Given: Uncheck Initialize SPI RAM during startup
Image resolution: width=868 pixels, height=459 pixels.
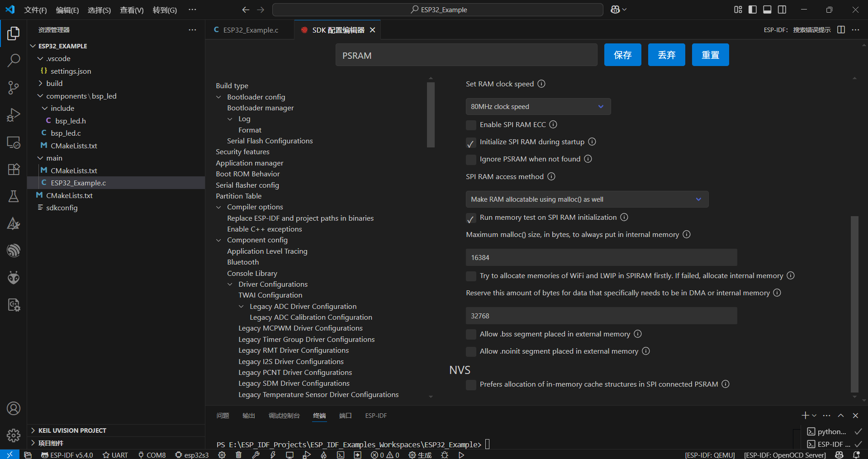Looking at the screenshot, I should 471,142.
